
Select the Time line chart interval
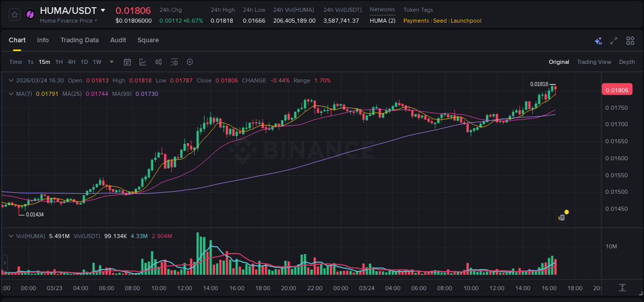tap(15, 62)
